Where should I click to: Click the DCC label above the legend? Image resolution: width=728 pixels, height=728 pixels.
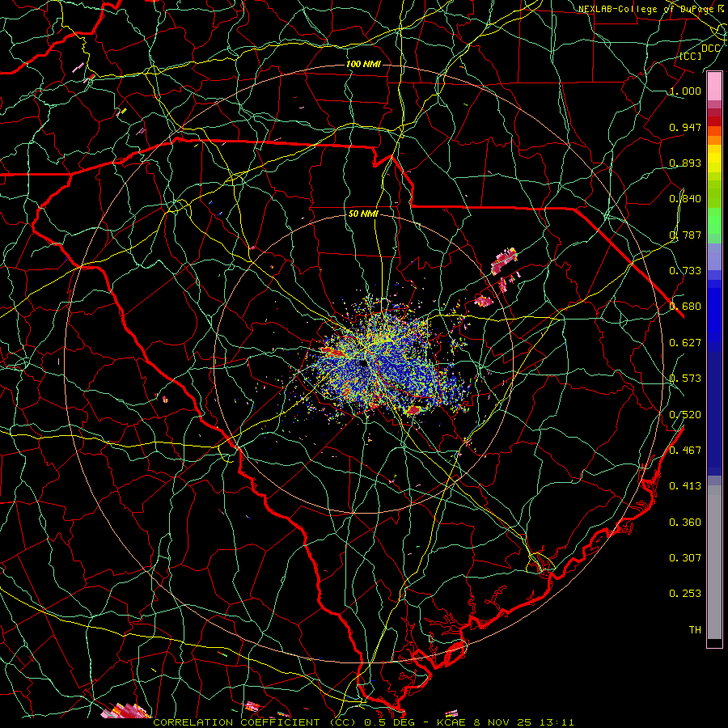(x=710, y=49)
